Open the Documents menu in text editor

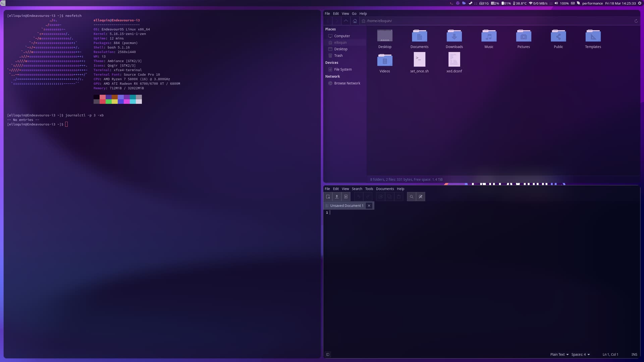(x=385, y=189)
